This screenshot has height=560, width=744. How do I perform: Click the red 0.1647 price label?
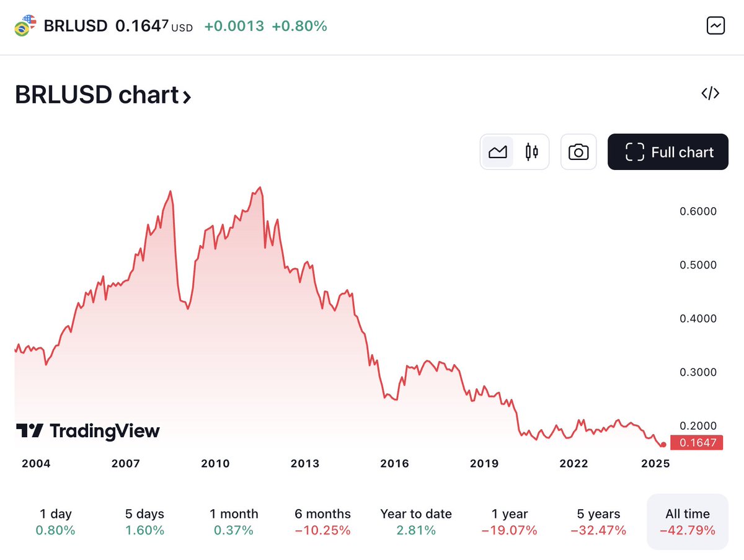[x=697, y=443]
